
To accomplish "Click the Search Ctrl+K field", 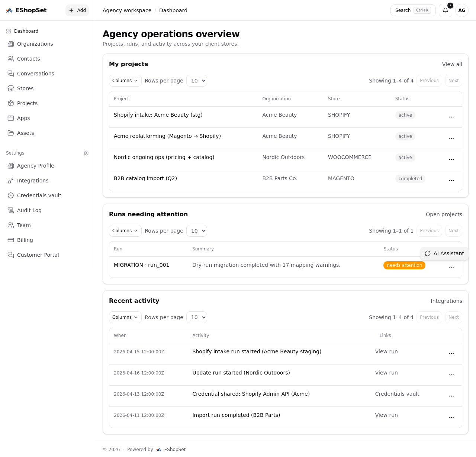I will click(413, 10).
